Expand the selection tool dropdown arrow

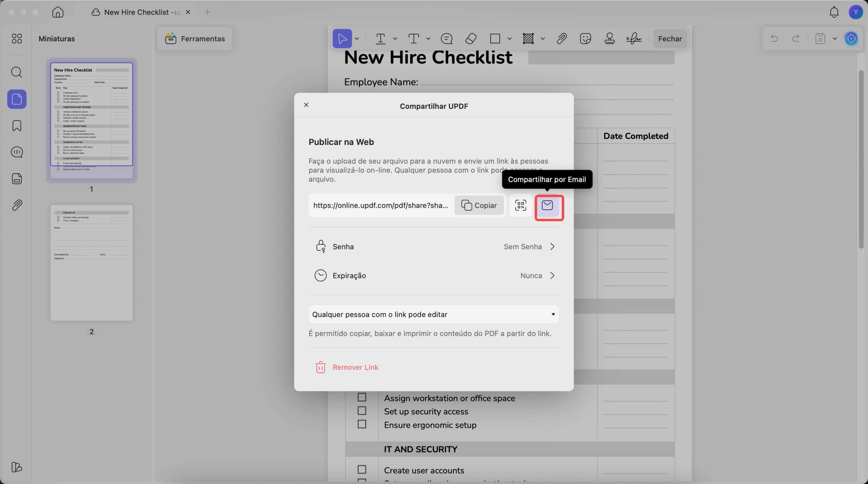pos(357,39)
